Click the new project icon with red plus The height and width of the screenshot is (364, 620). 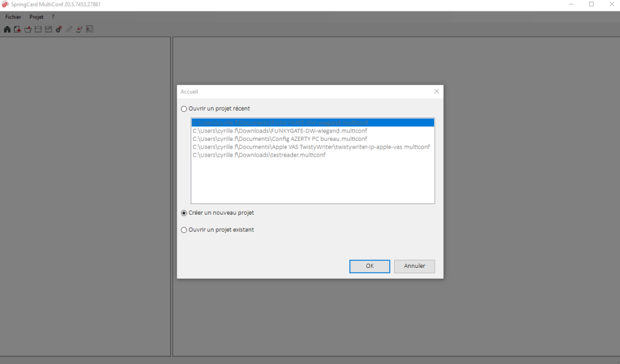[x=18, y=29]
